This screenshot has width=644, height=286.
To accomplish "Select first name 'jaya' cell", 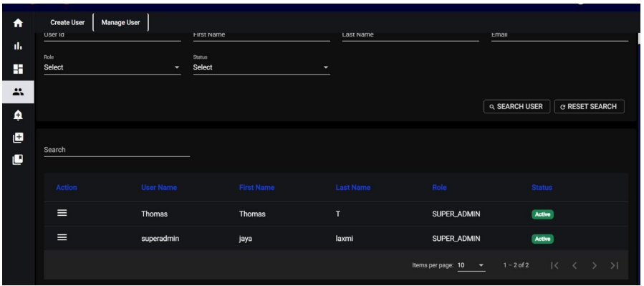I will pos(245,238).
